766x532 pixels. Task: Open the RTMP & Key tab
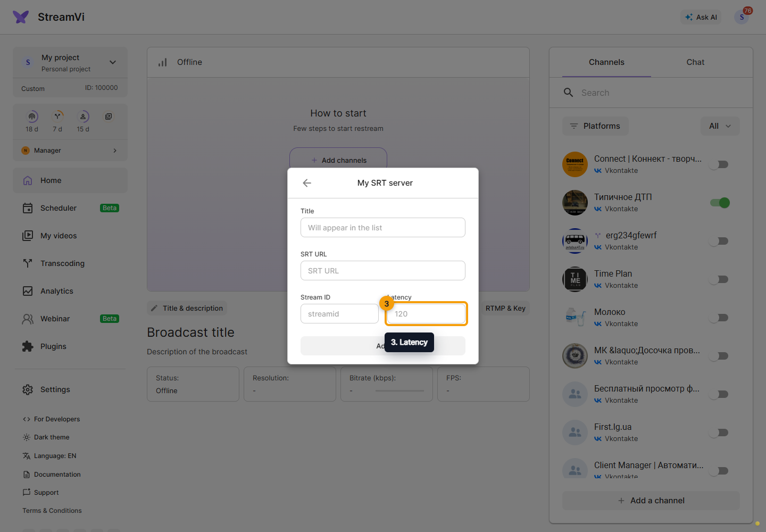click(x=505, y=308)
